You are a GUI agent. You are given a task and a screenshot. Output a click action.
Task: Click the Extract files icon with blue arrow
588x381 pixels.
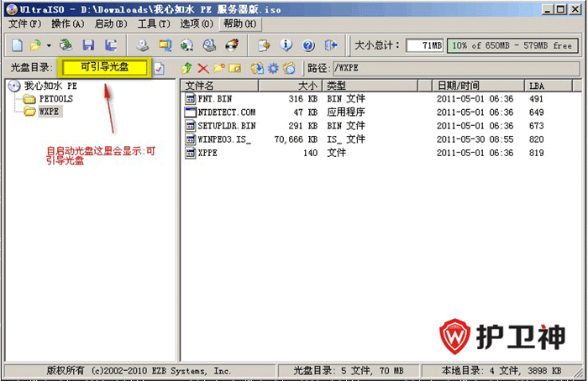pos(257,68)
